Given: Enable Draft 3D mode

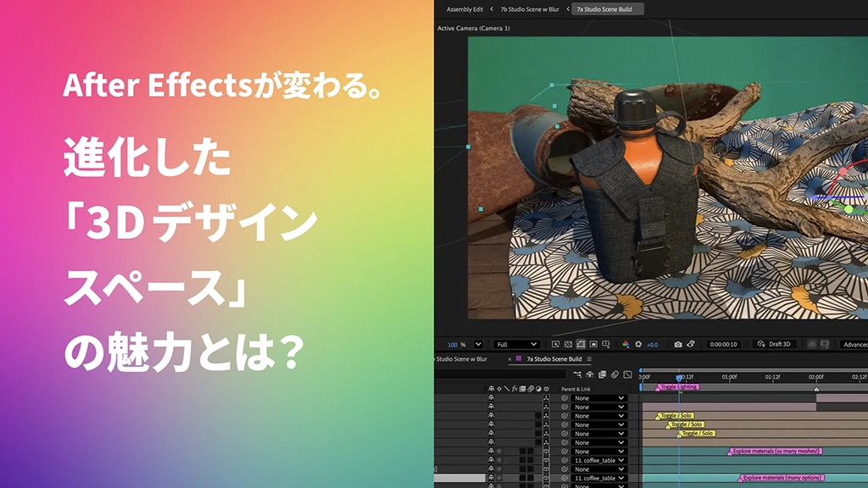Looking at the screenshot, I should pyautogui.click(x=780, y=344).
